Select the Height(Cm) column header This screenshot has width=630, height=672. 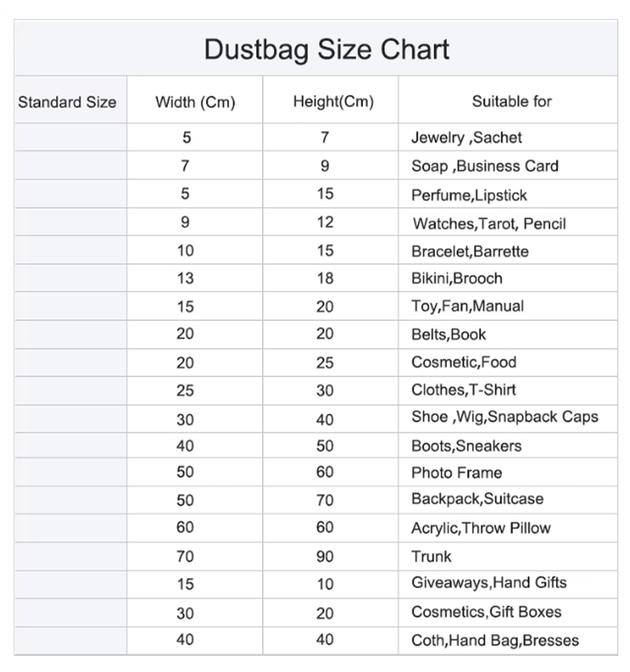(x=333, y=102)
